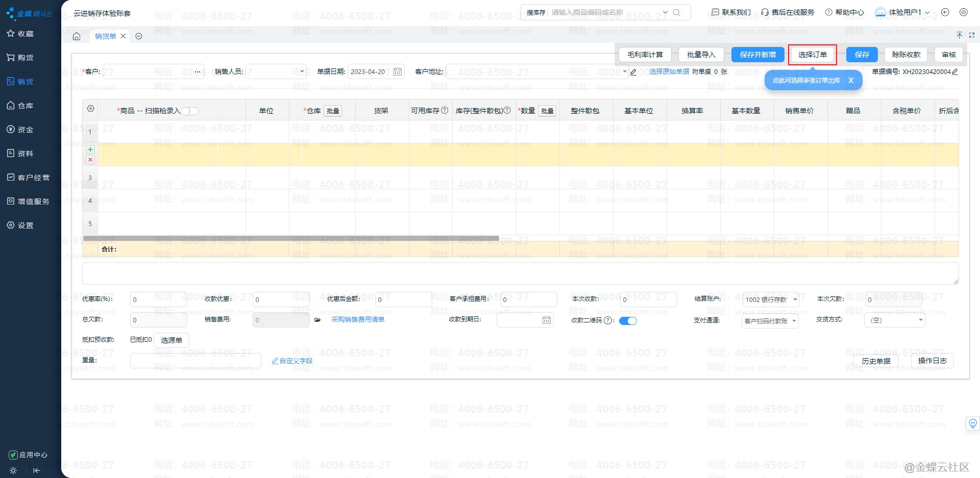Click the home icon in the tab bar
Screen dimensions: 980x478
[x=77, y=36]
